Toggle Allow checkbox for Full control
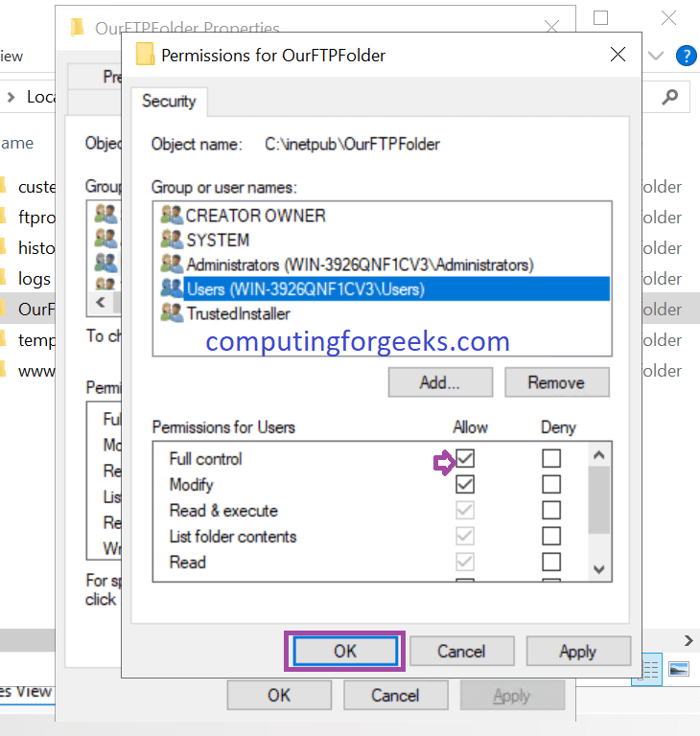The height and width of the screenshot is (736, 700). point(465,459)
